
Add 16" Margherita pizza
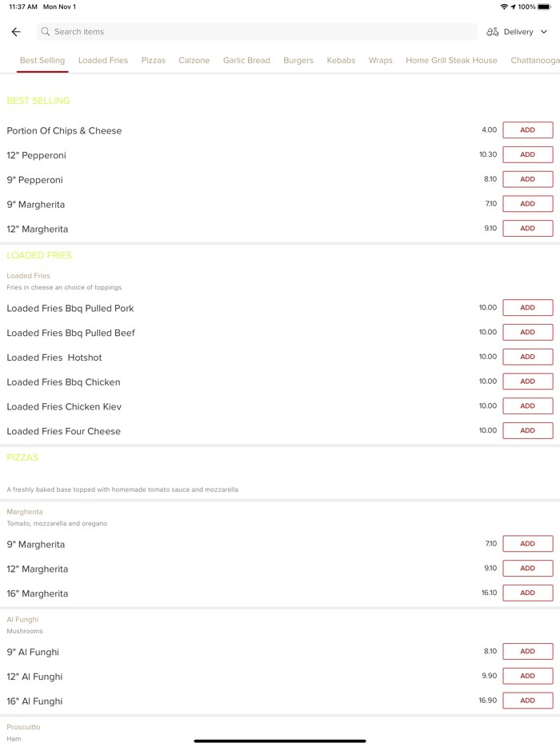(527, 593)
